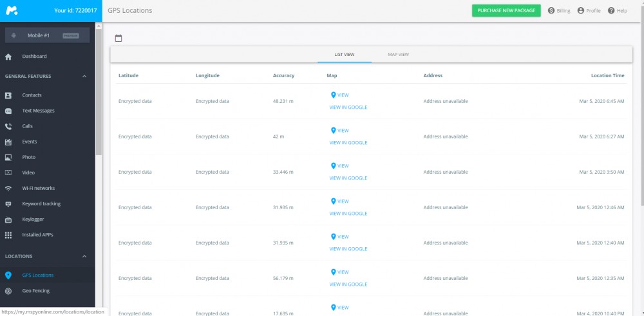Open Installed APPs grid icon
The image size is (644, 316).
pyautogui.click(x=8, y=235)
